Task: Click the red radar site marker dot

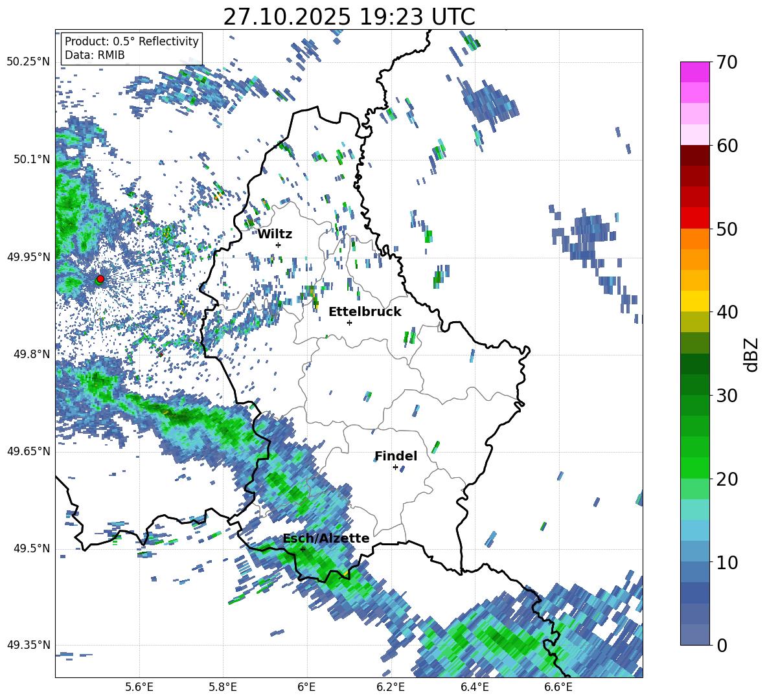Action: point(100,279)
